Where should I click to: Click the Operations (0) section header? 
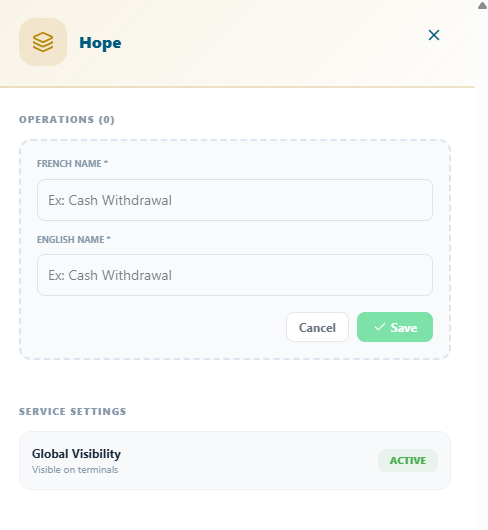click(x=67, y=120)
